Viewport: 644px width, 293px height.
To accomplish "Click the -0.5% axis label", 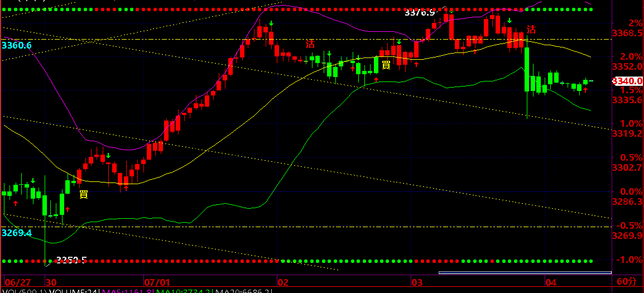I will tap(629, 225).
